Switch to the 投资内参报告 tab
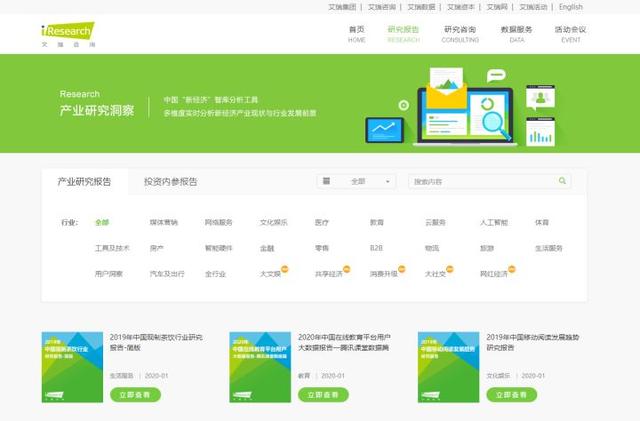 coord(170,182)
